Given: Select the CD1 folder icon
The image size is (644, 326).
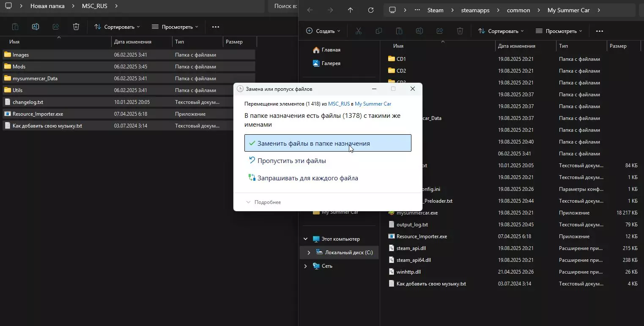Looking at the screenshot, I should coord(391,59).
